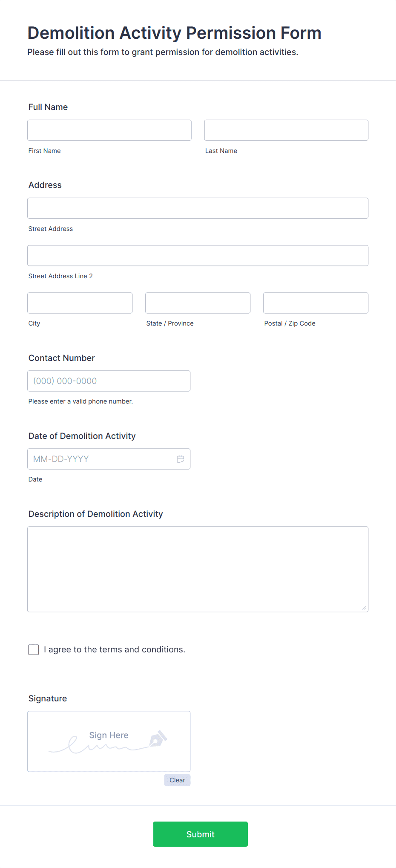Screen dimensions: 396x868
Task: Click the Full Name field label
Action: click(x=48, y=107)
